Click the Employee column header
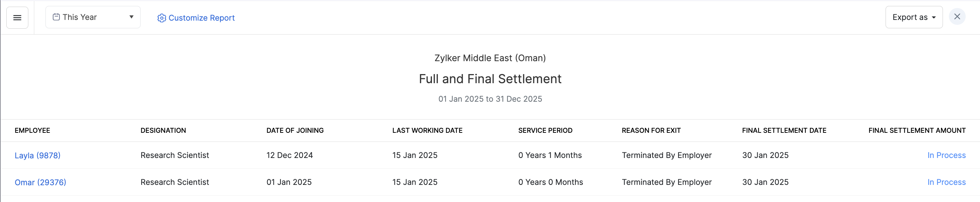The height and width of the screenshot is (202, 980). 32,130
